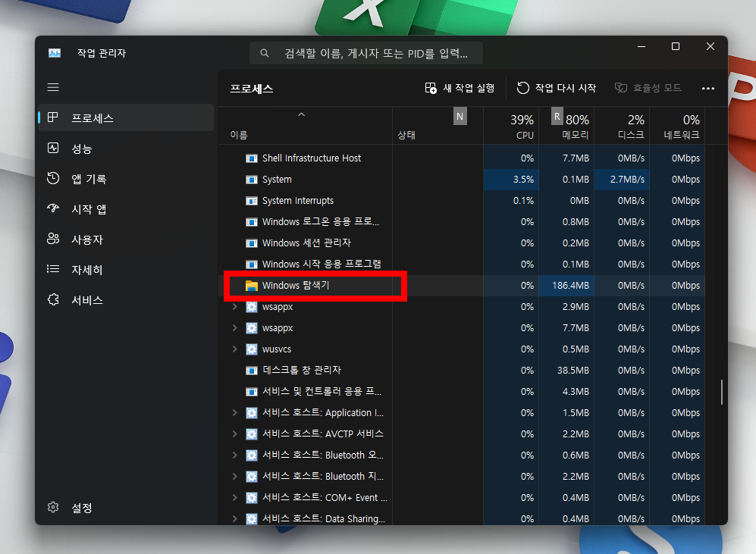Click the Windows 세션 관리자 icon
The image size is (756, 554).
point(252,243)
